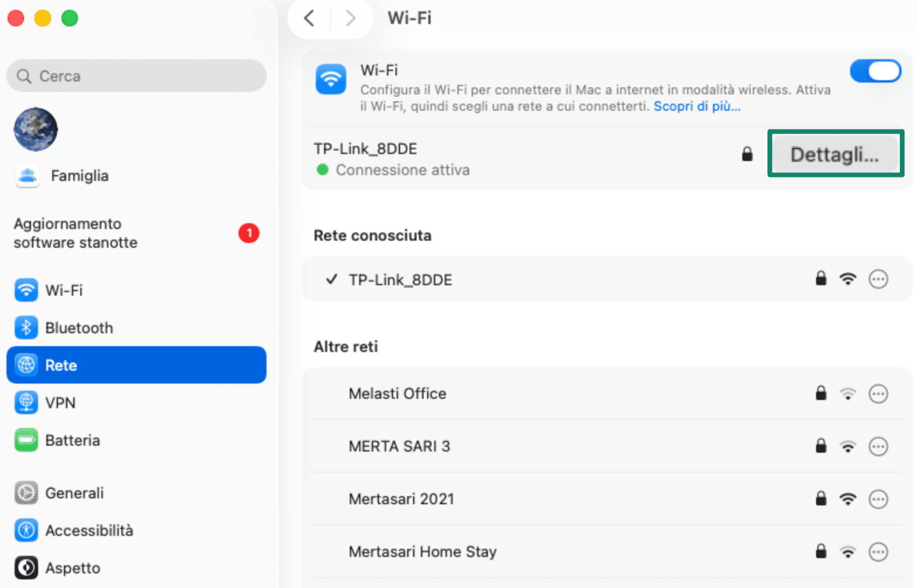Open Batteria settings

[x=72, y=440]
